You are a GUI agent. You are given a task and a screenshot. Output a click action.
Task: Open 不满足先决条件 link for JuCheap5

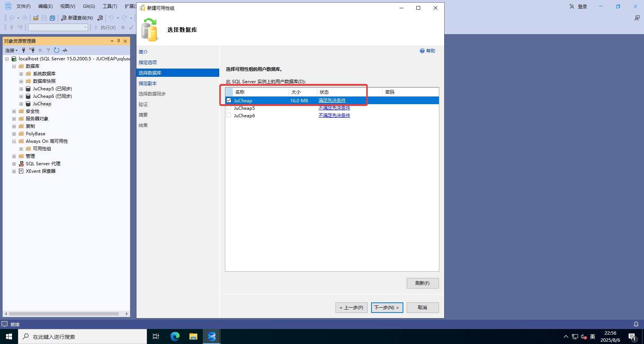(334, 108)
